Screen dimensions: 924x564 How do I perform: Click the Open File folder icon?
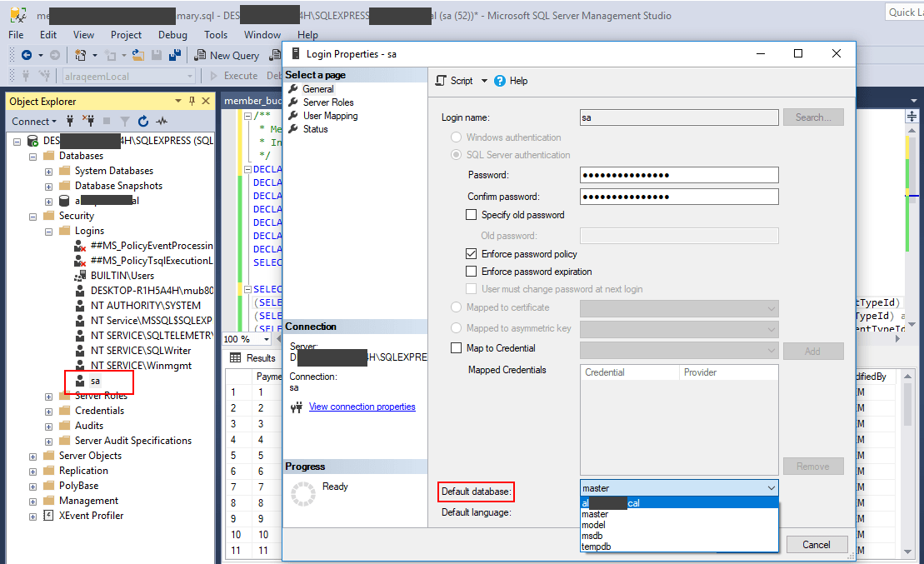(x=138, y=55)
